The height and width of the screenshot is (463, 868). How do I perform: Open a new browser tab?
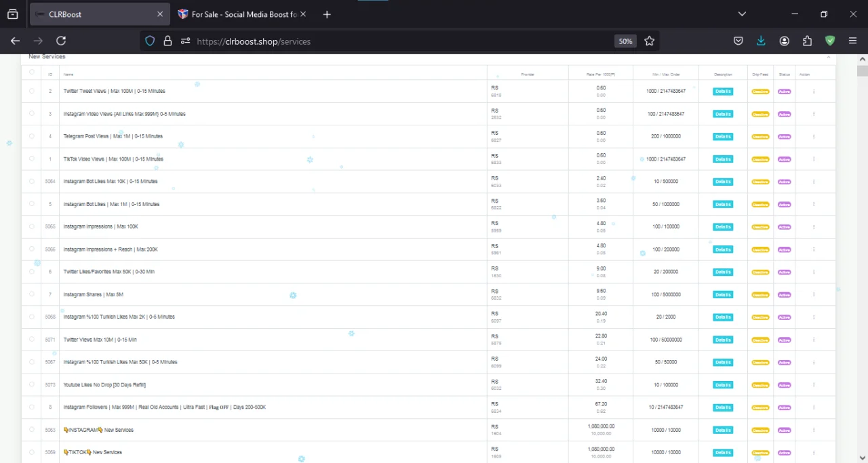[327, 14]
